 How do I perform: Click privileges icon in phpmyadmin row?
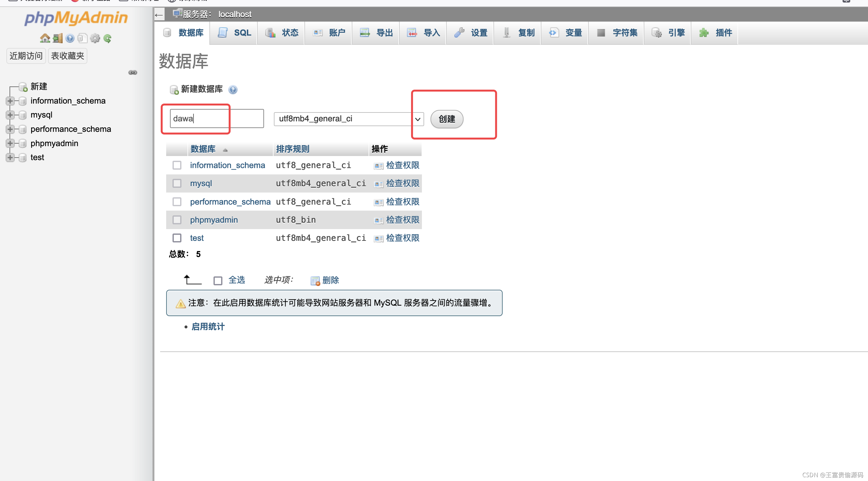378,220
